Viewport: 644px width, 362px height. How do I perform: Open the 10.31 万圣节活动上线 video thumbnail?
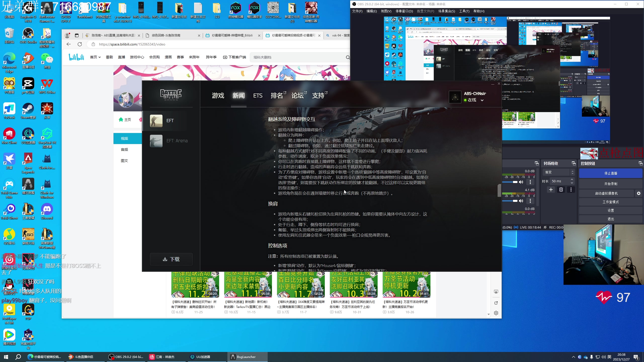click(x=353, y=284)
